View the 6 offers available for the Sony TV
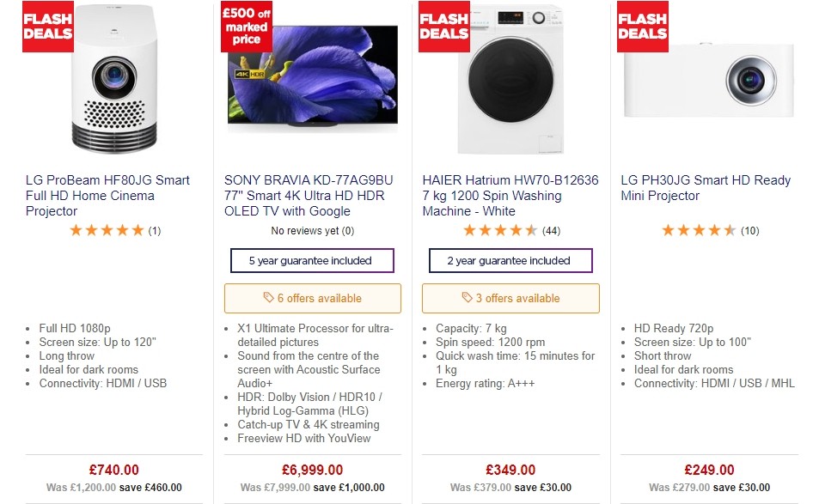The width and height of the screenshot is (813, 504). coord(312,298)
